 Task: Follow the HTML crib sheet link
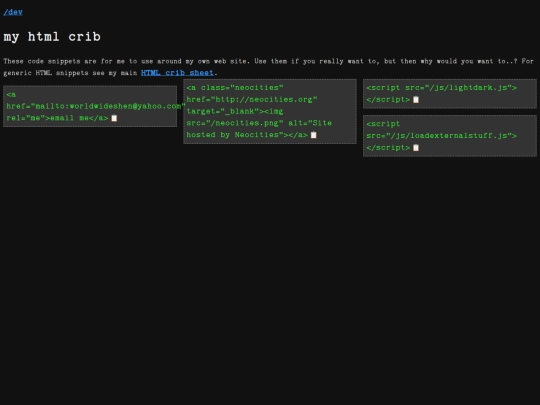click(x=177, y=73)
